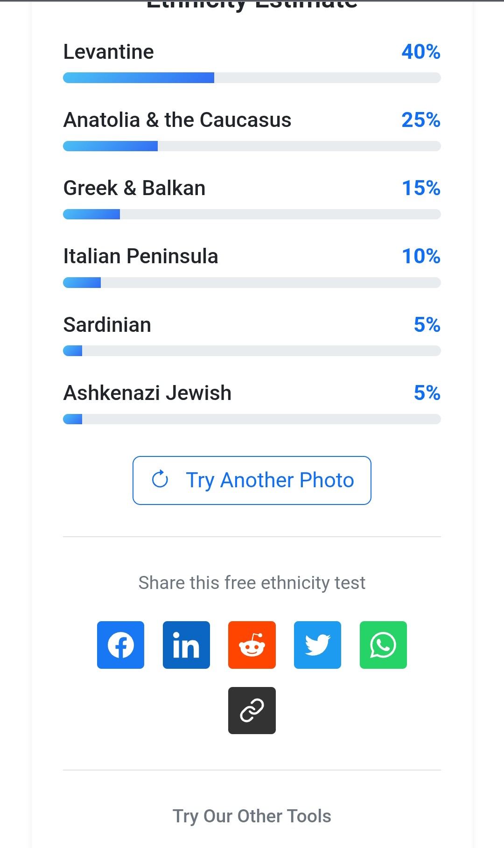Click the Ashkenazi Jewish label

pos(147,393)
